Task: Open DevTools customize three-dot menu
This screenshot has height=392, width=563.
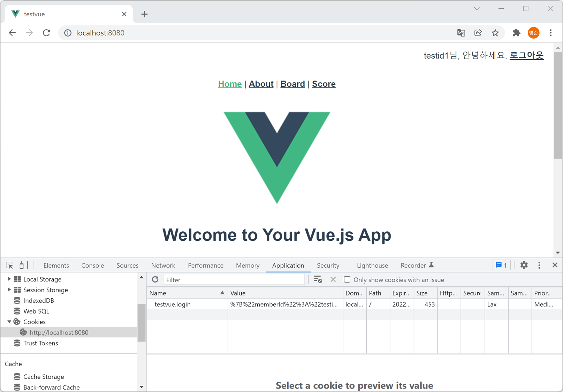Action: [x=539, y=265]
